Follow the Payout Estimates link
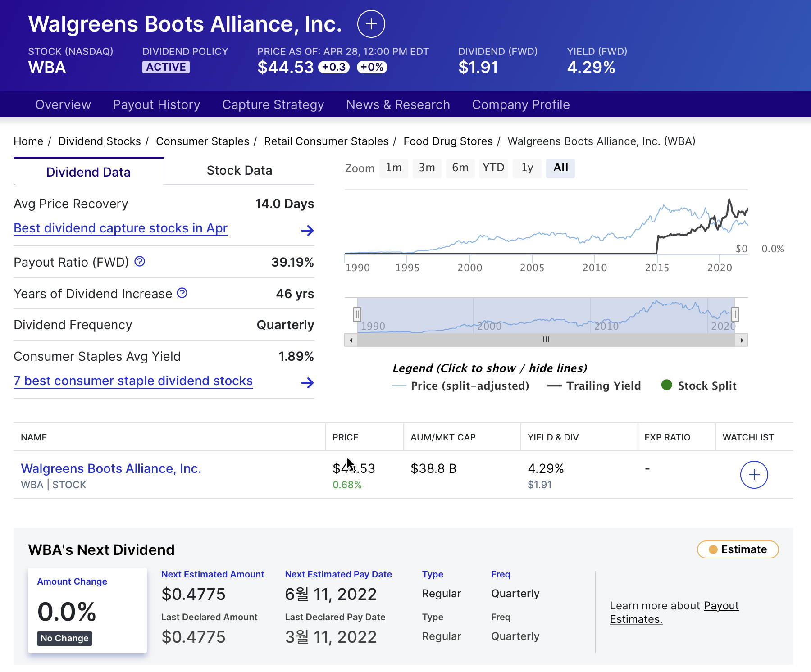The width and height of the screenshot is (811, 672). pyautogui.click(x=721, y=606)
